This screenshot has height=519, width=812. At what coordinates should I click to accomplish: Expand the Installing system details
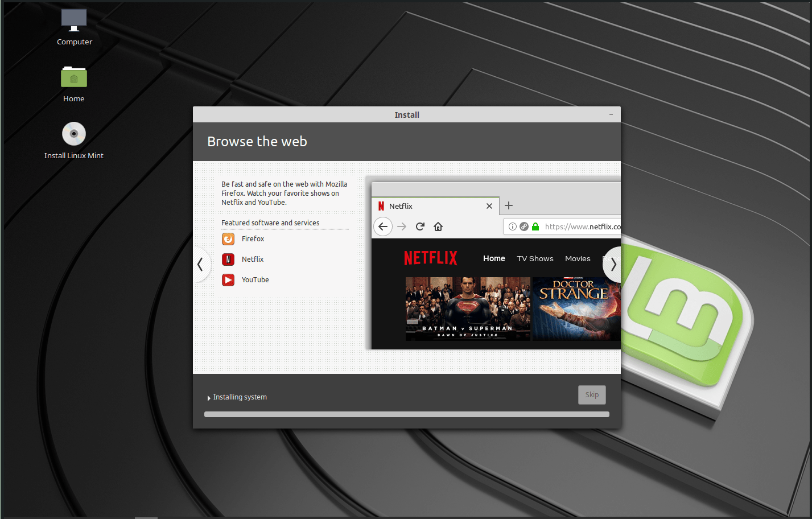tap(208, 397)
